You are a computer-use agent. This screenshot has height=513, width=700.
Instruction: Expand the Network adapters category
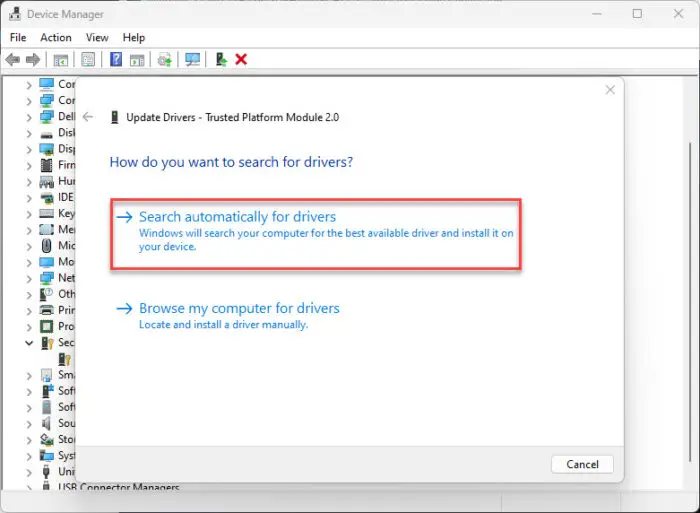coord(29,278)
